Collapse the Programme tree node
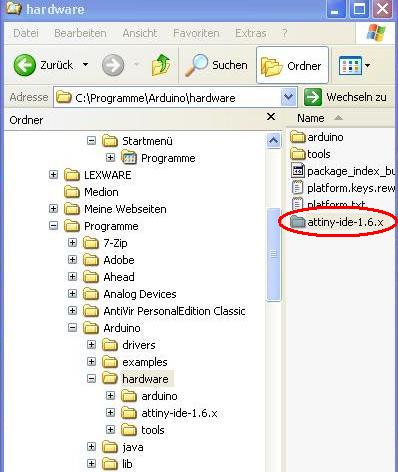This screenshot has height=472, width=398. click(x=53, y=226)
